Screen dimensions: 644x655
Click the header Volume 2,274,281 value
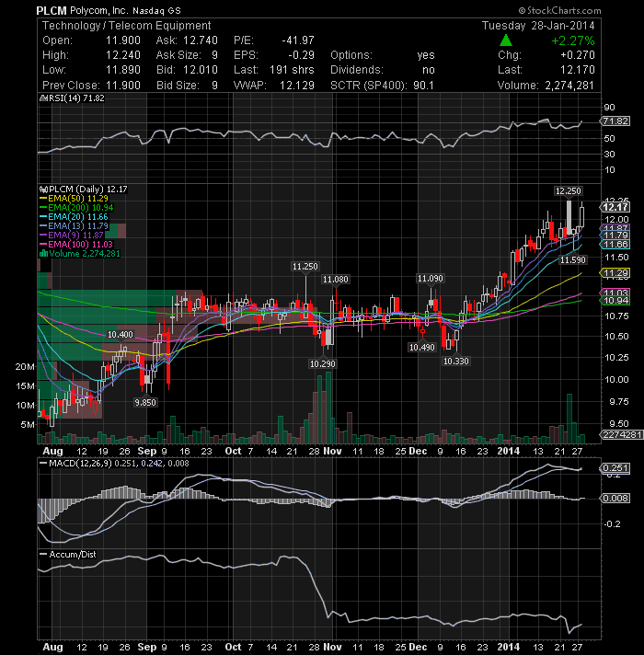[569, 86]
